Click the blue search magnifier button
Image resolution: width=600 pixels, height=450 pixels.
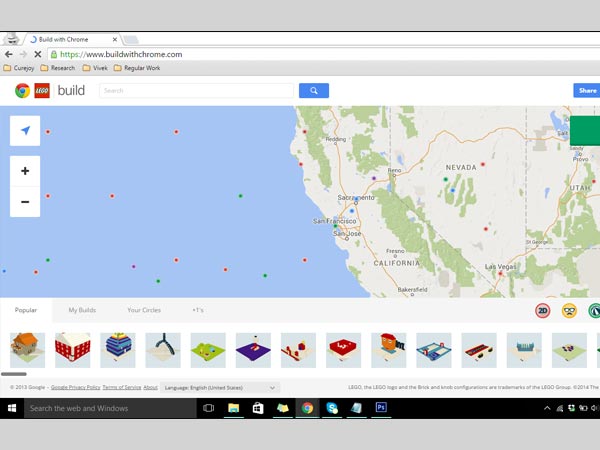(313, 90)
